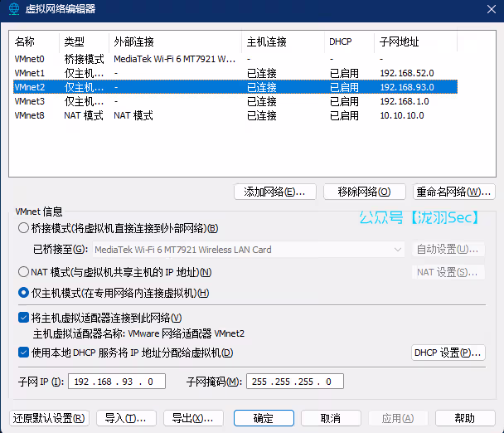Select the bridged mode radio button
This screenshot has width=504, height=433.
coord(23,228)
